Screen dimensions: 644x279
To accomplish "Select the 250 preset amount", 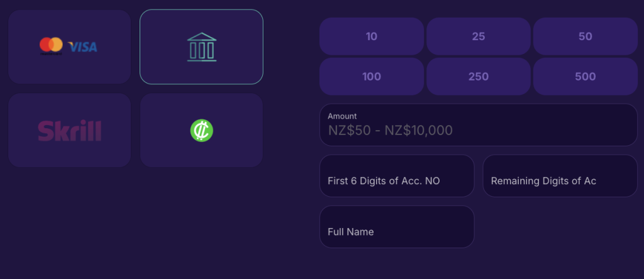I will (x=479, y=76).
